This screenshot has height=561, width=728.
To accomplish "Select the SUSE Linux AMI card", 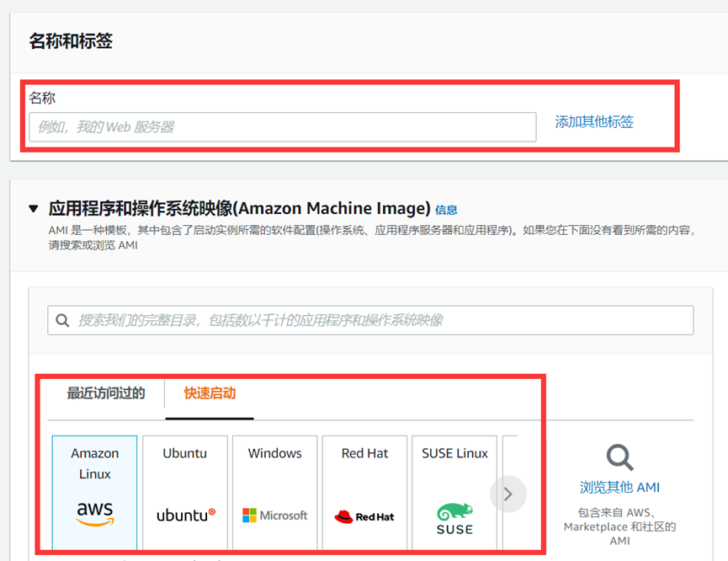I will 454,493.
